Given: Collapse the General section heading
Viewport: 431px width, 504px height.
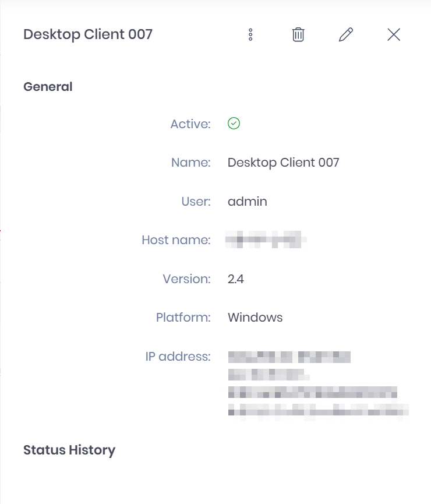Looking at the screenshot, I should pos(48,86).
